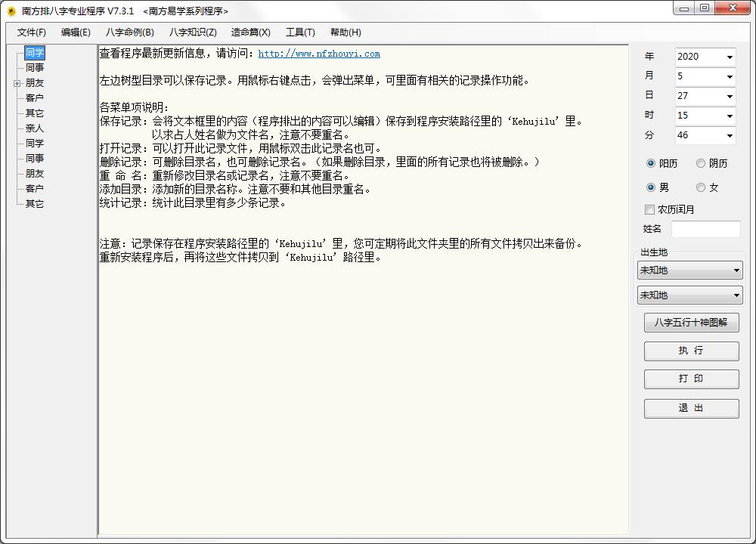This screenshot has width=756, height=544.
Task: Open the year 2020 dropdown
Action: coord(730,57)
